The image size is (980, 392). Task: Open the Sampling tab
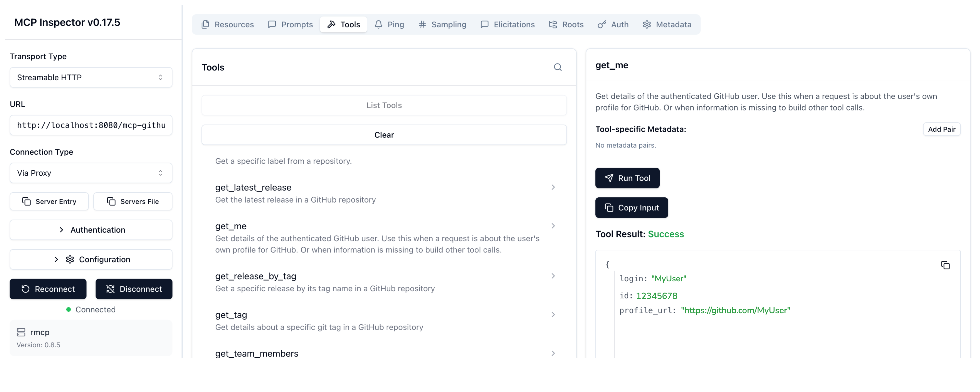[442, 24]
